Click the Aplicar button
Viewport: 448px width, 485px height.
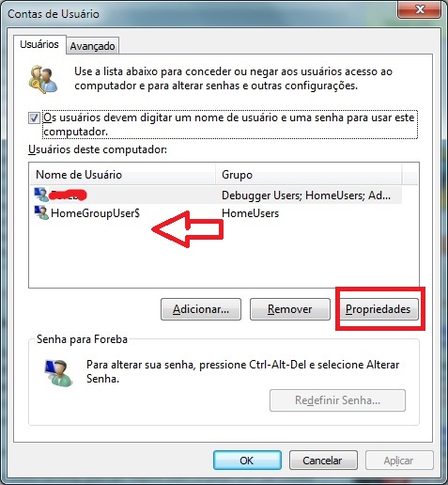click(x=399, y=460)
